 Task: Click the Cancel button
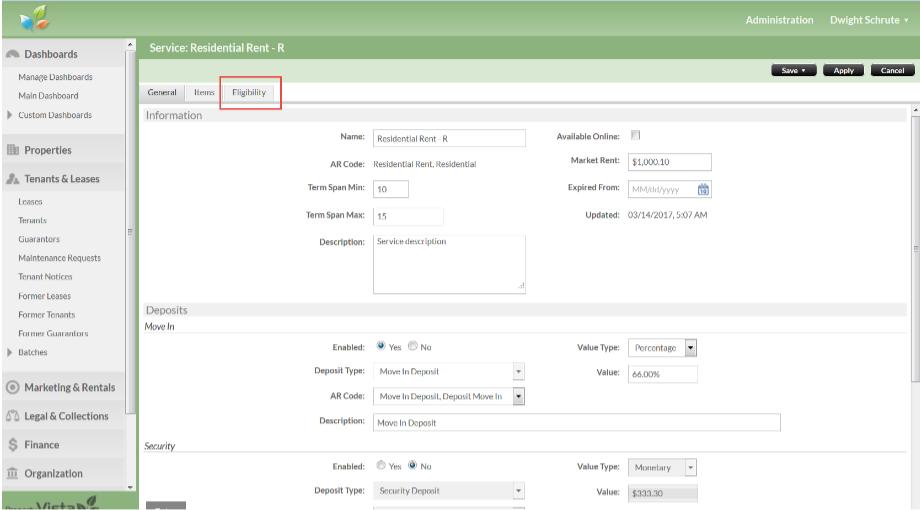click(892, 71)
